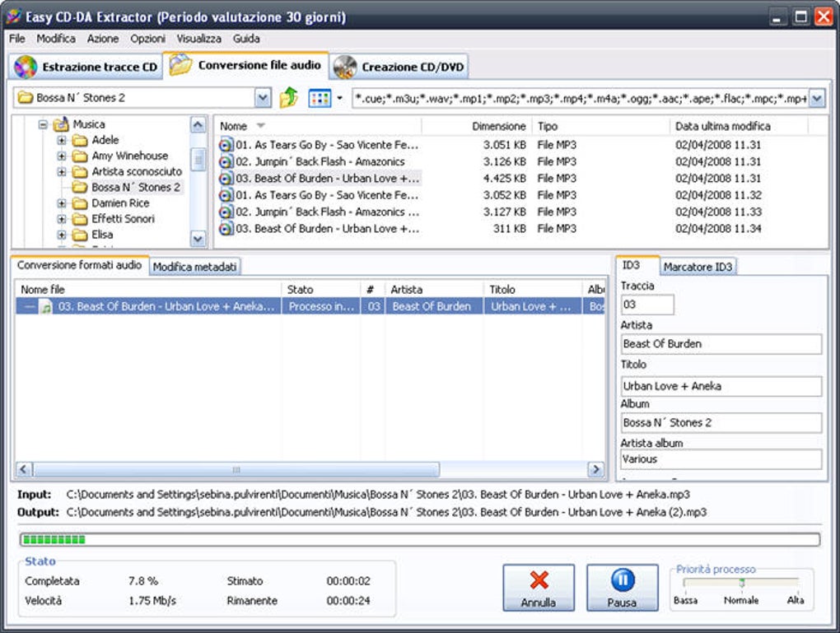The width and height of the screenshot is (840, 633).
Task: Click the red X icon on Annulla
Action: [539, 580]
